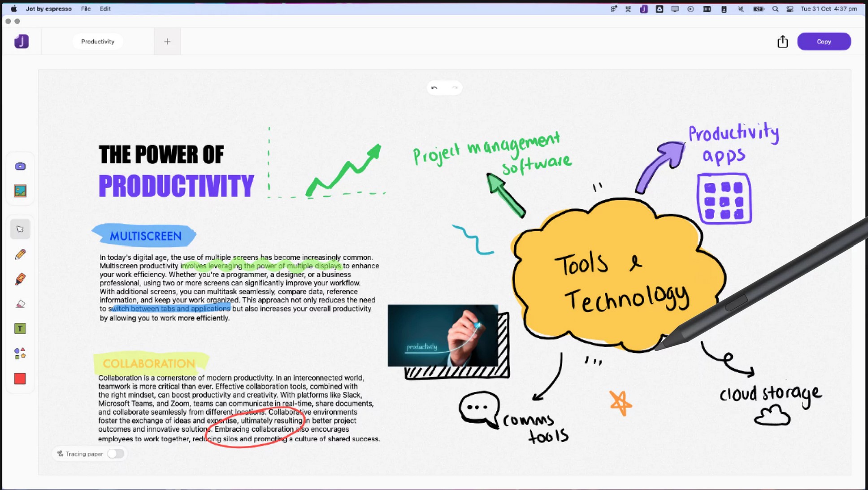Open the Edit menu

click(x=105, y=9)
